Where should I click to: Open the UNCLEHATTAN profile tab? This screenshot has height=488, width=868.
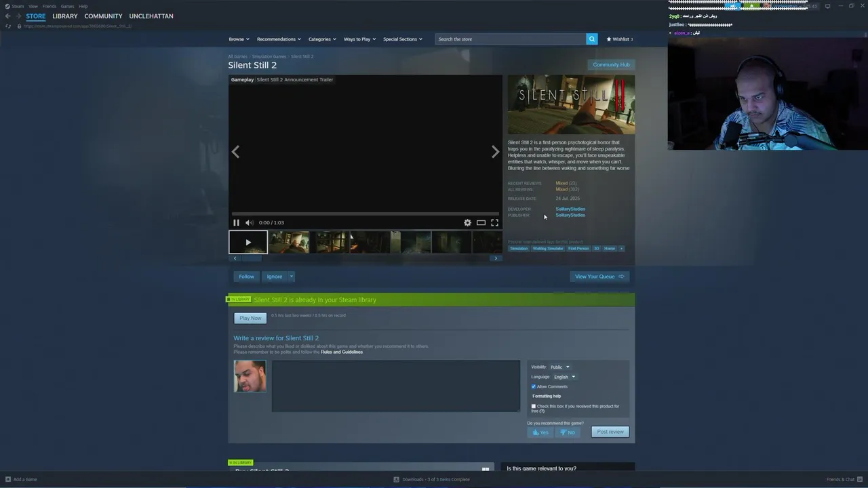click(151, 16)
